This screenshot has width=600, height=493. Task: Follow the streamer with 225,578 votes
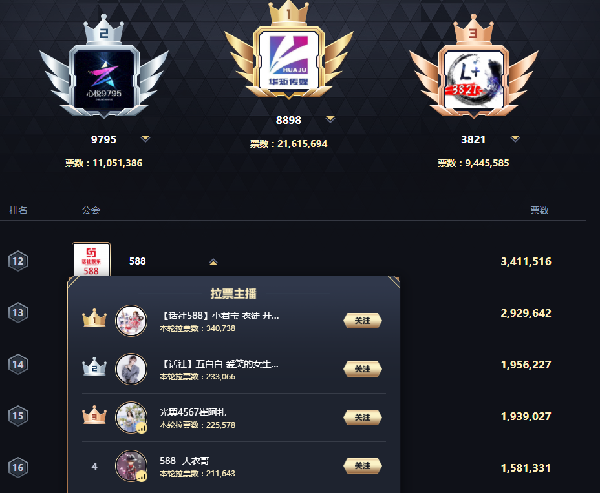362,417
